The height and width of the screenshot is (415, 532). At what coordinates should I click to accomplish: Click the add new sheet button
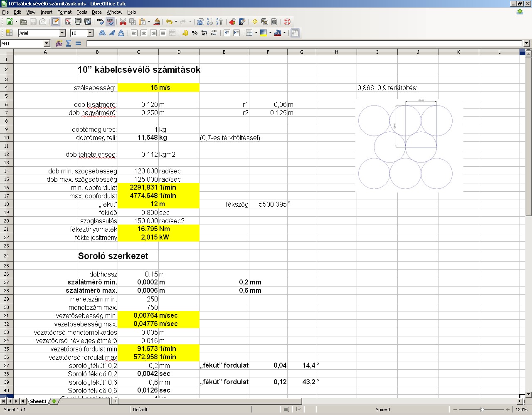coord(54,401)
